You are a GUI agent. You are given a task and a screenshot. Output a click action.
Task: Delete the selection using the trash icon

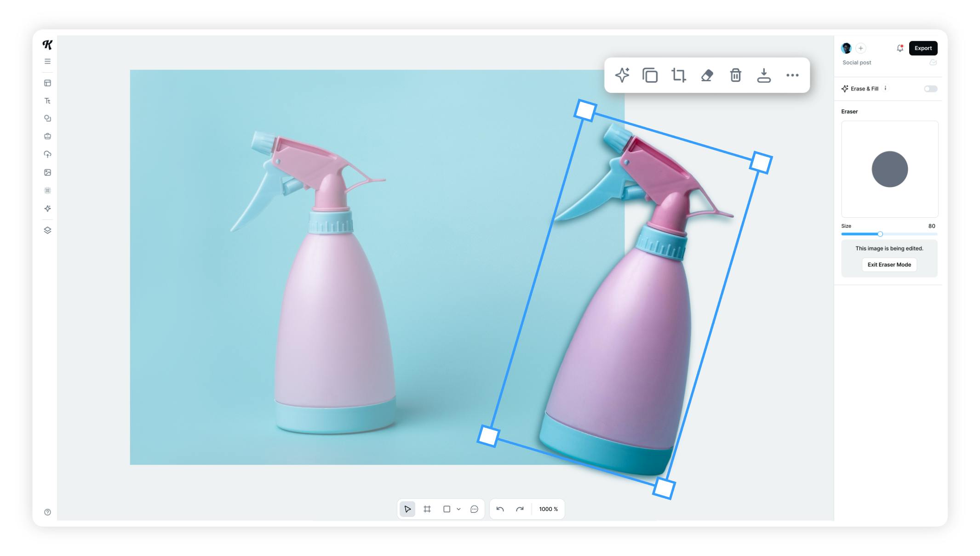[735, 75]
